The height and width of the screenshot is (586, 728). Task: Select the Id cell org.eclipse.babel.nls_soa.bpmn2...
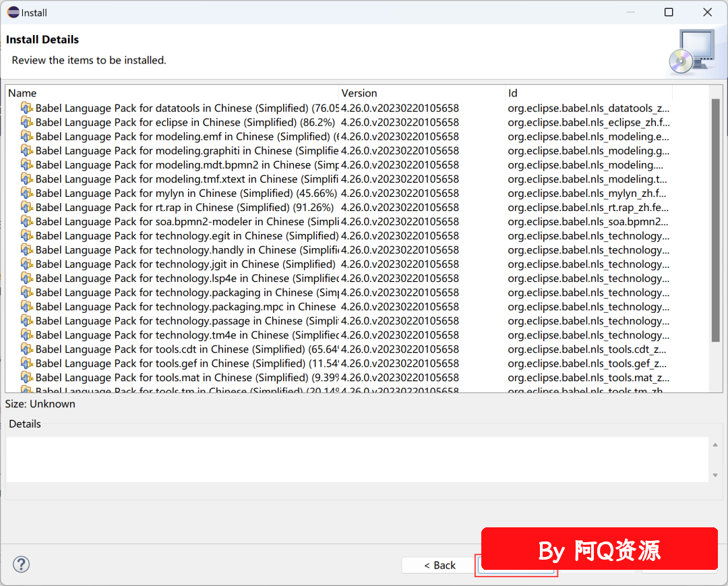[588, 221]
